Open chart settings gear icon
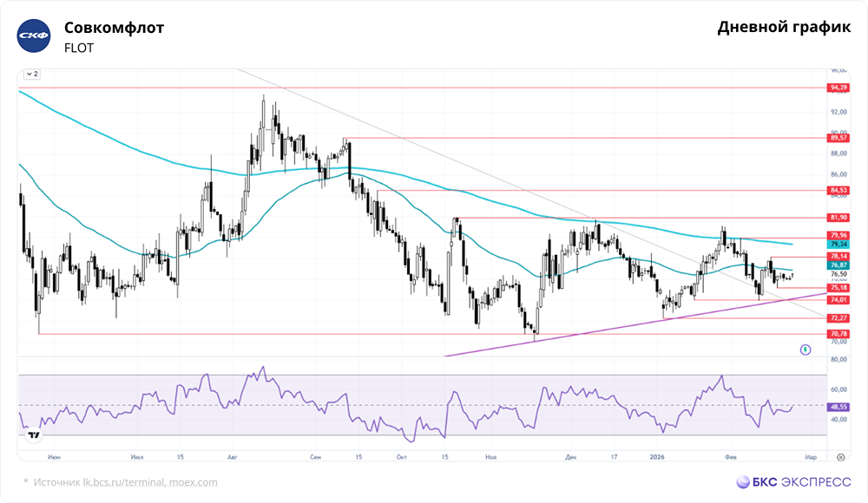 841,457
